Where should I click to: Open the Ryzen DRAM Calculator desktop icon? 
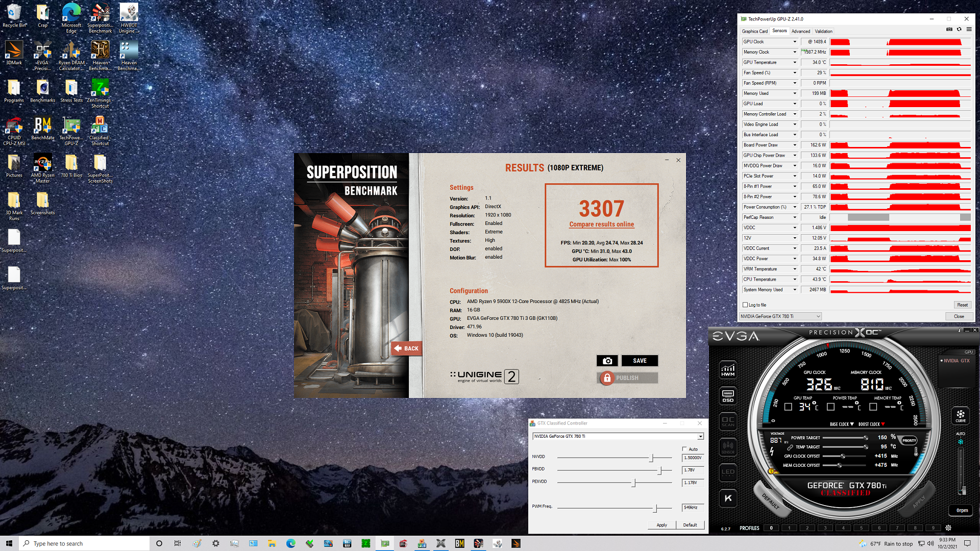[x=71, y=56]
